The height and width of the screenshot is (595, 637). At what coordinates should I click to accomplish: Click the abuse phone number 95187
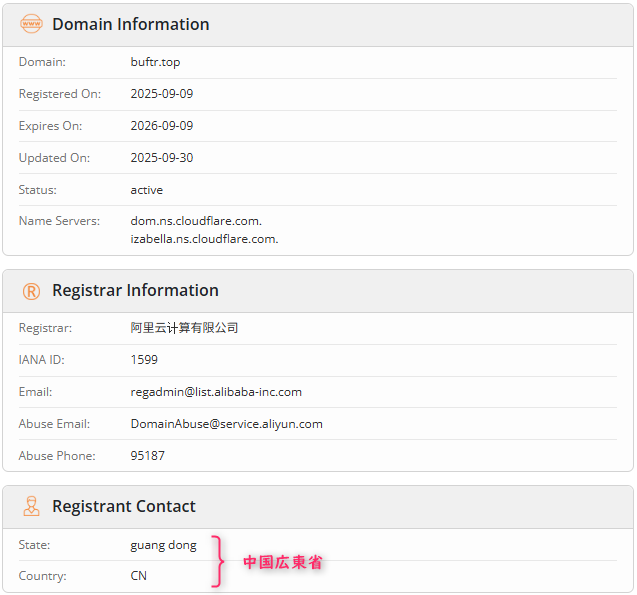coord(147,456)
